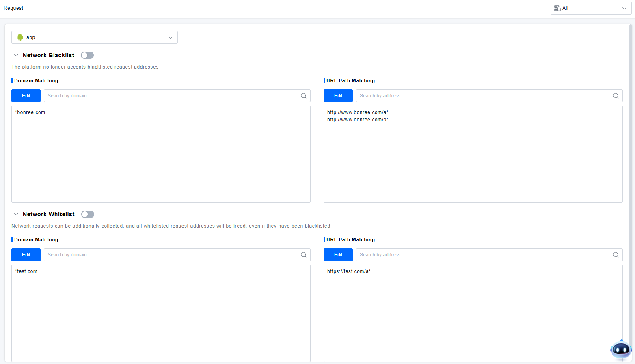Collapse the Network Whitelist section
This screenshot has width=635, height=364.
click(16, 214)
